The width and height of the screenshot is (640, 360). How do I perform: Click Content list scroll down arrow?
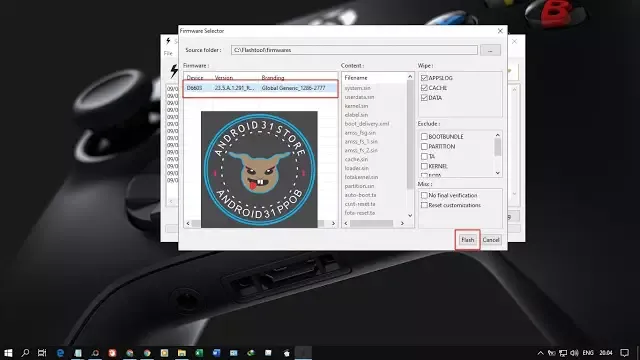pos(410,216)
